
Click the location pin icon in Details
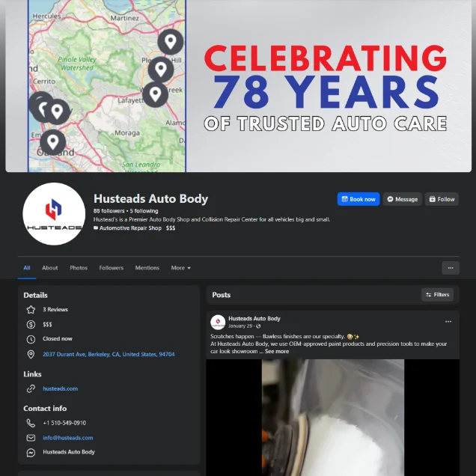tap(31, 354)
